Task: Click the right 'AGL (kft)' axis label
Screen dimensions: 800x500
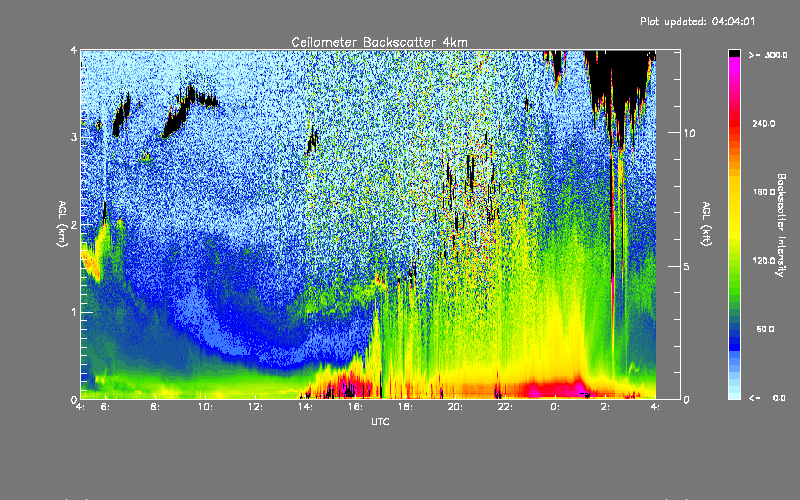Action: [706, 224]
